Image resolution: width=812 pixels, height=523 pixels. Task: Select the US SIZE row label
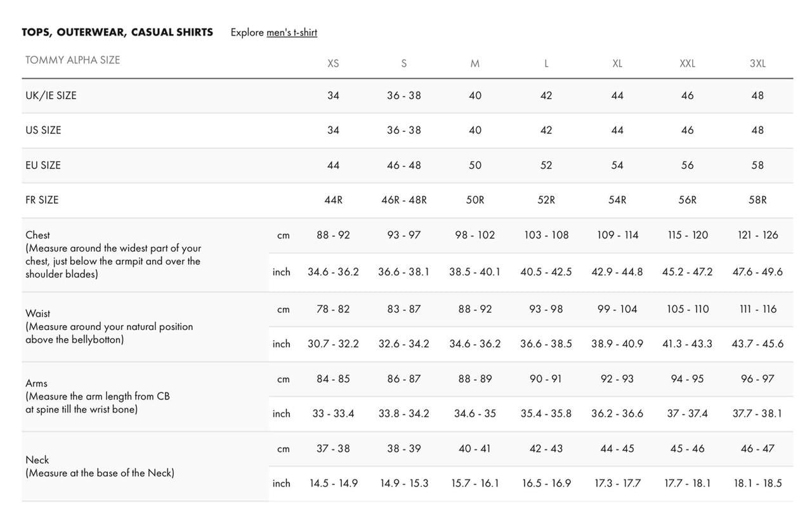43,130
